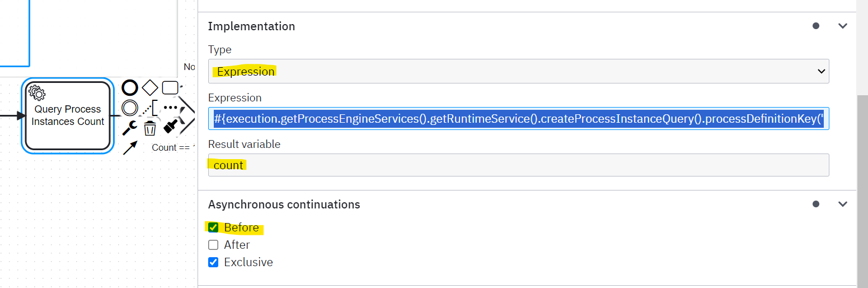
Task: Select the Query Process Instances Count task
Action: pos(68,115)
